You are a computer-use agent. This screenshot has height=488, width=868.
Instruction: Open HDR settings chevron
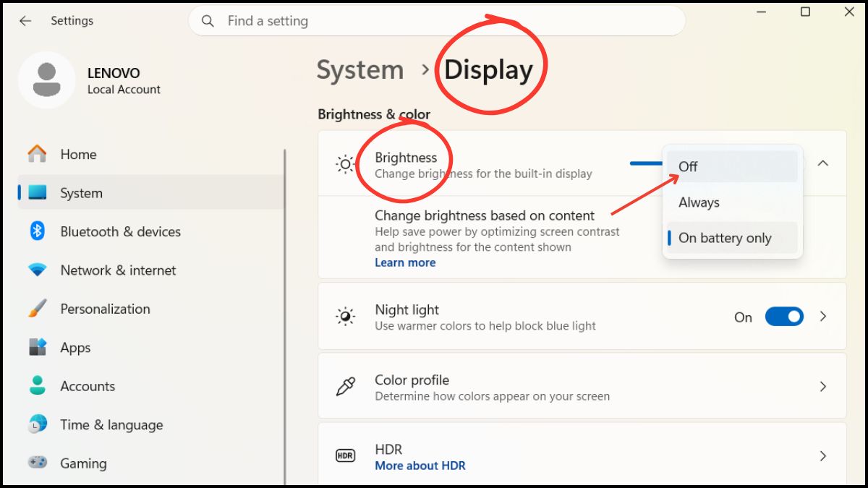(x=822, y=455)
